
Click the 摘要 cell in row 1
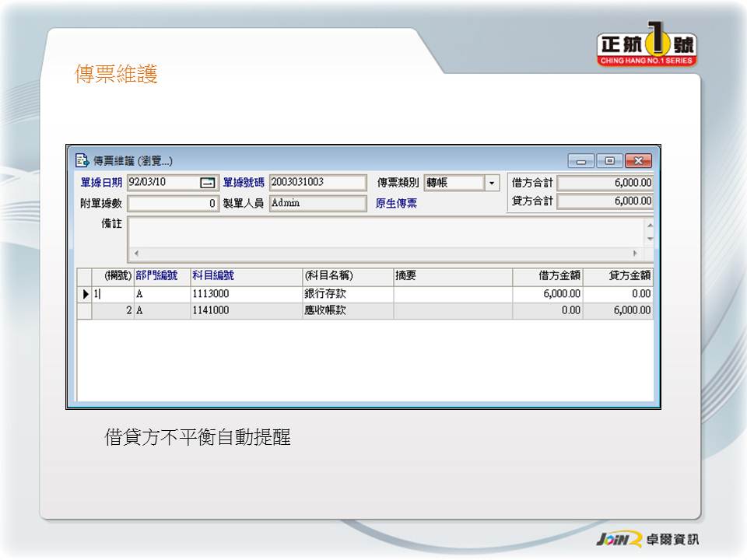click(452, 295)
